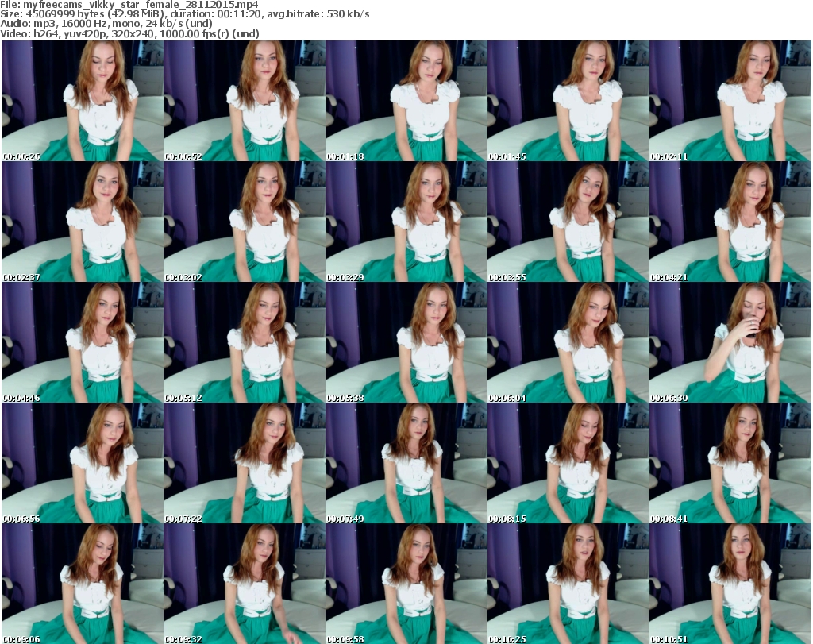This screenshot has width=813, height=644.
Task: Open the frame timestamped 00:01:45
Action: (x=568, y=101)
